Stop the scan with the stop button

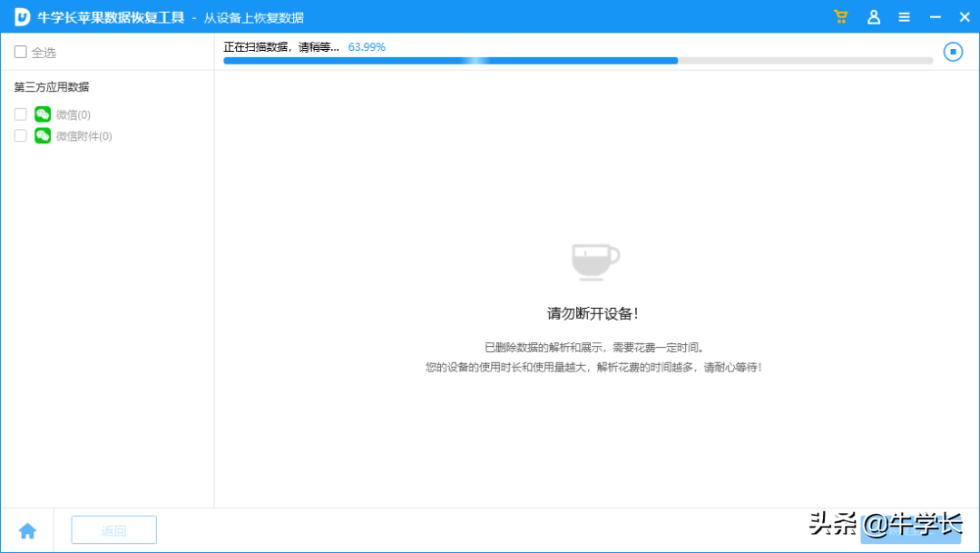click(953, 52)
